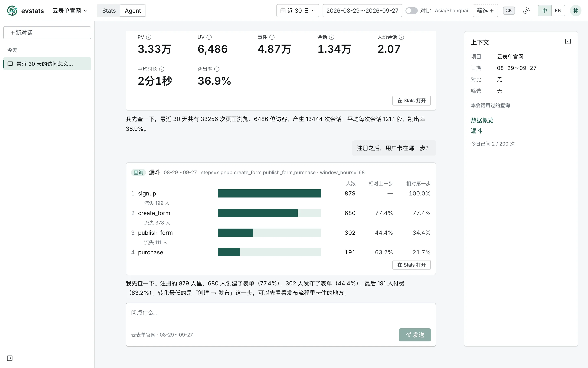Add a filter with 筛选 + button
This screenshot has width=588, height=368.
[x=485, y=11]
